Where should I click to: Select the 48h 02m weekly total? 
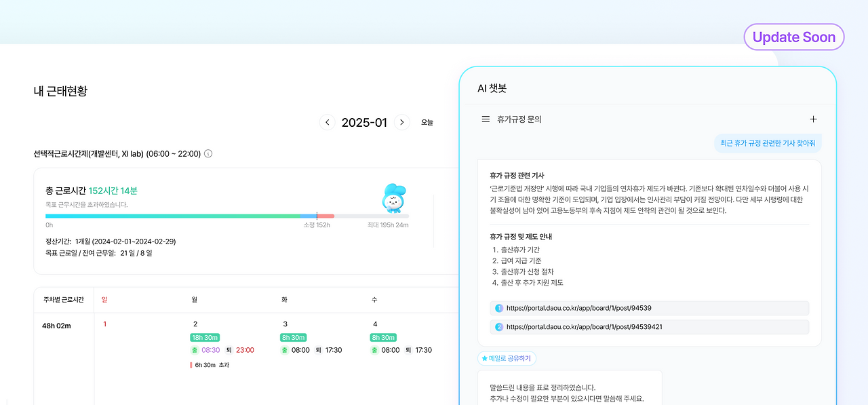click(x=56, y=326)
